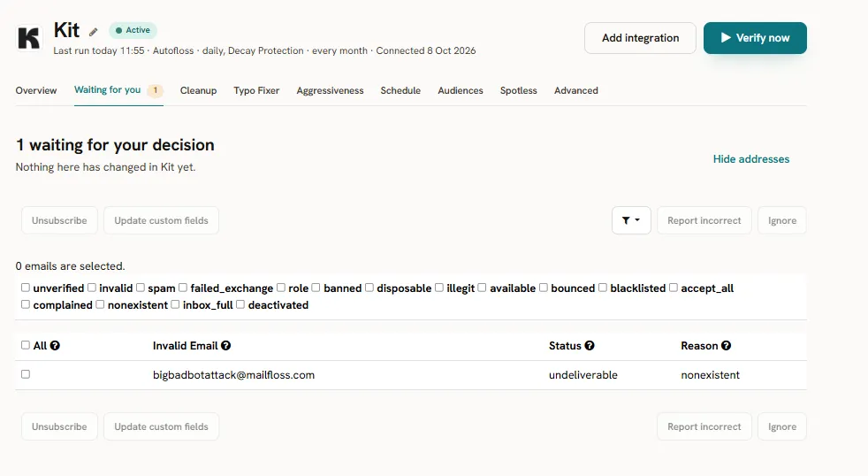The height and width of the screenshot is (476, 868).
Task: Toggle the nonexistent filter checkbox
Action: pyautogui.click(x=100, y=304)
